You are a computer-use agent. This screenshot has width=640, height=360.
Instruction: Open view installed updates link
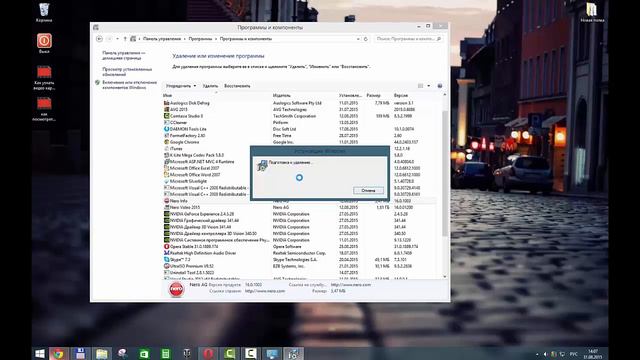pyautogui.click(x=127, y=72)
